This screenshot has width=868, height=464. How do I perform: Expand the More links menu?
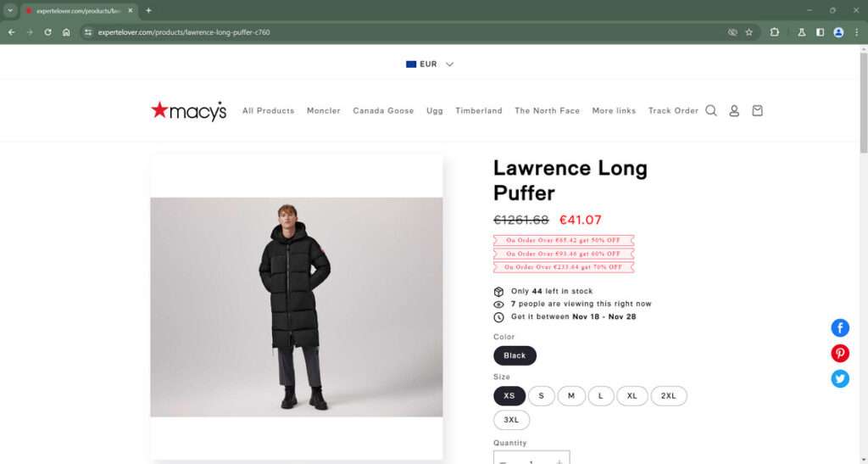pos(614,111)
